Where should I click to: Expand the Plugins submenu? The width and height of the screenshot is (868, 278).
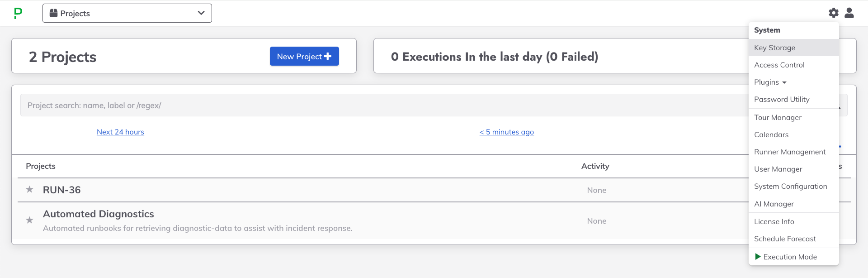(770, 82)
